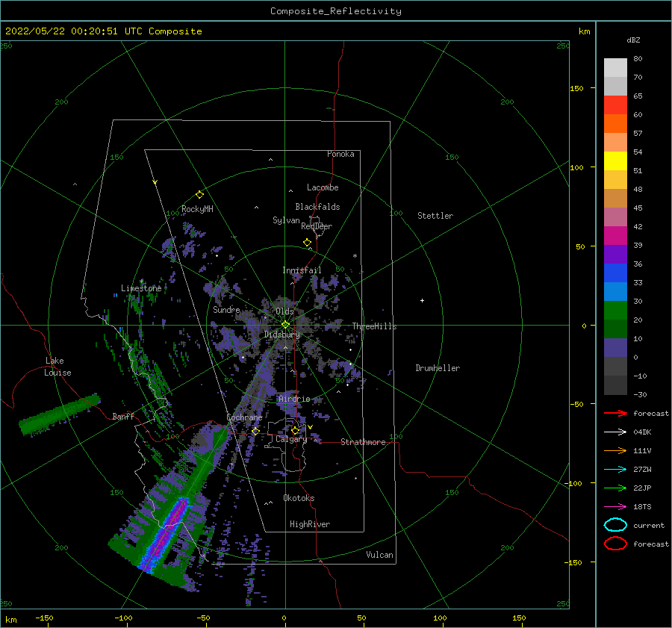Image resolution: width=672 pixels, height=628 pixels.
Task: Pick the purple swatch in dBZ scale
Action: 615,254
